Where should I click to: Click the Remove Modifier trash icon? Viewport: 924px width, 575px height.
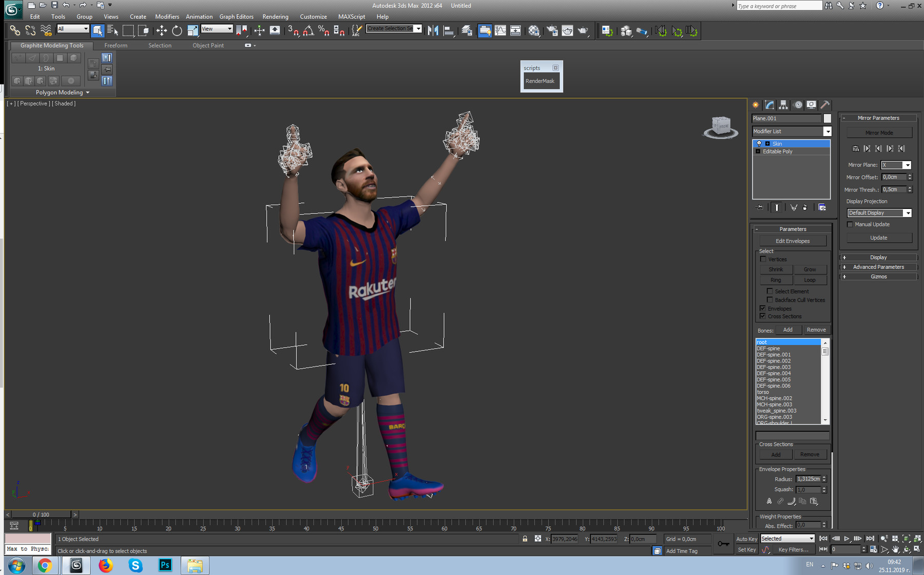[x=805, y=207]
